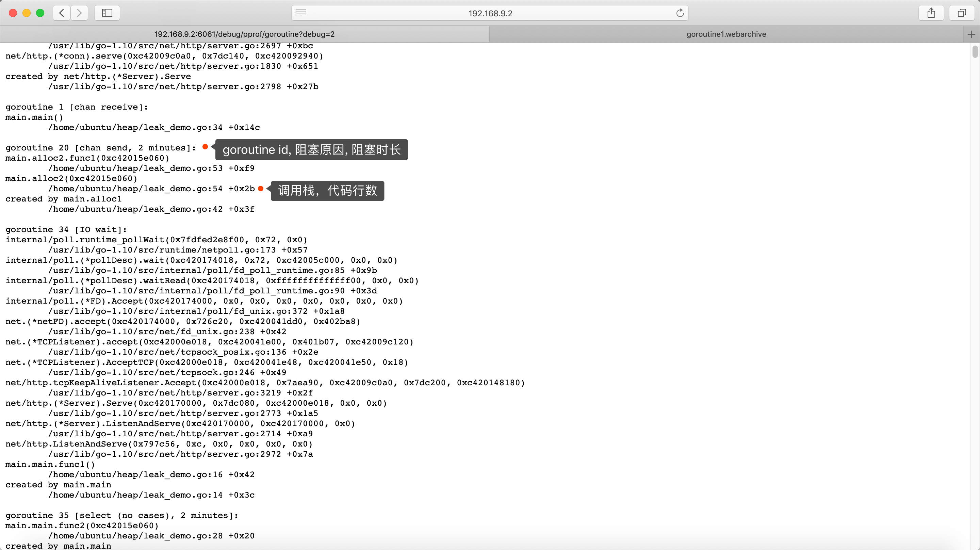The image size is (980, 550).
Task: Click the vertical page scrollbar
Action: (975, 52)
